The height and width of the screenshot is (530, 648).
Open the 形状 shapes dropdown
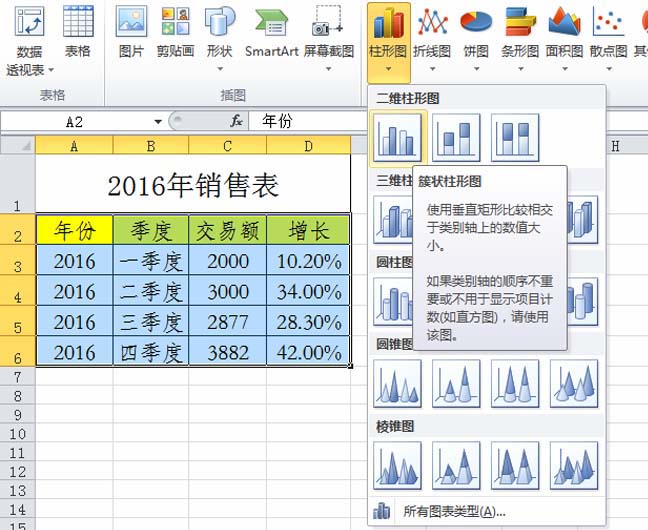point(219,40)
